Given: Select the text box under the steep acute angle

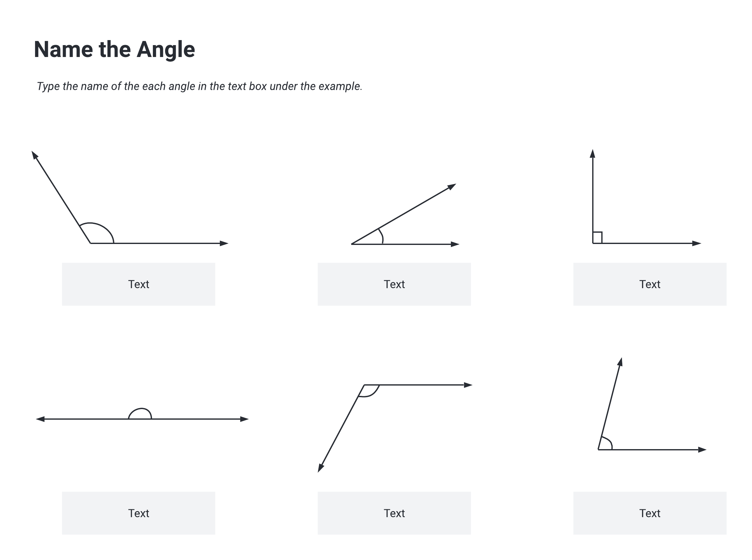Looking at the screenshot, I should coord(650,513).
